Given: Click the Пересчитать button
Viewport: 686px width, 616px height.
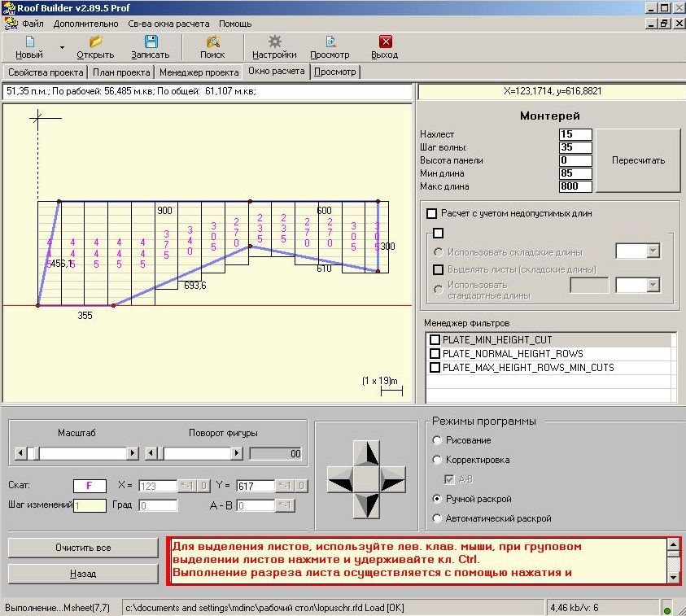Looking at the screenshot, I should 638,160.
